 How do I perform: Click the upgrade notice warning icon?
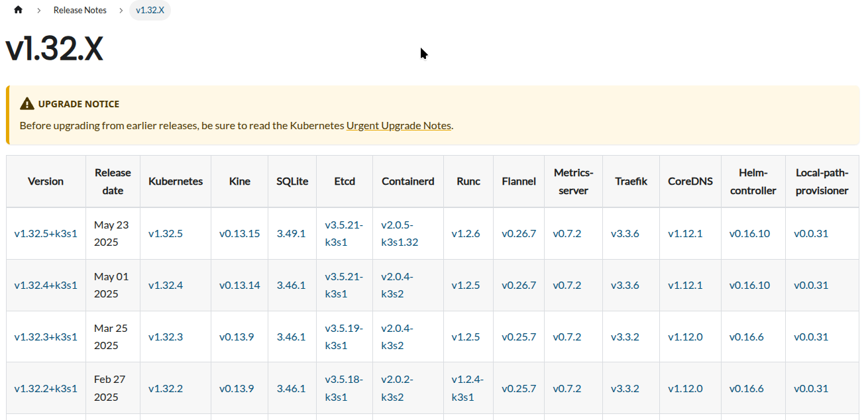point(27,104)
